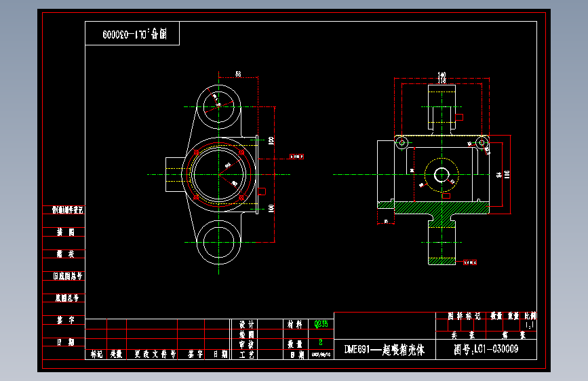This screenshot has width=588, height=381.
Task: Select the '116' vertical dimension on the right view
Action: [x=507, y=174]
